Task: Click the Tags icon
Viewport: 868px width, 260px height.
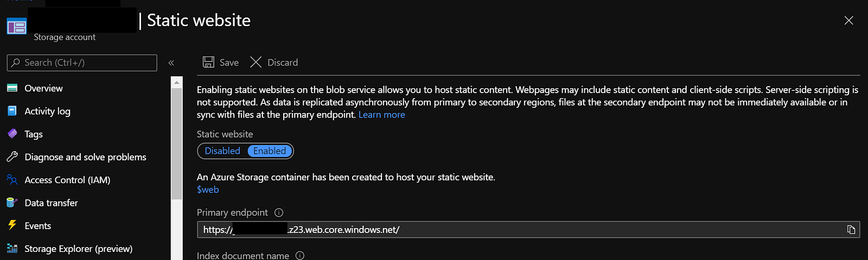Action: [x=12, y=134]
